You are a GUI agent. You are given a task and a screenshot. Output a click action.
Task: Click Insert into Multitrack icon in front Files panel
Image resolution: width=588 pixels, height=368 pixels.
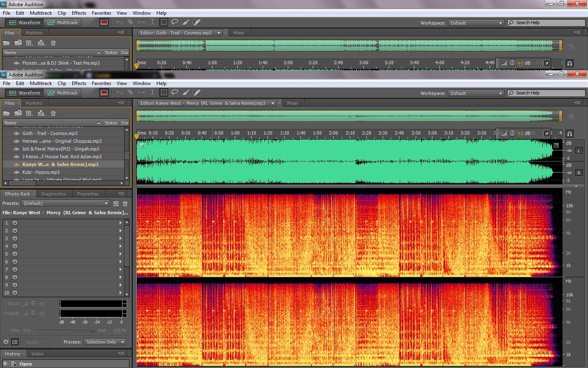pos(41,113)
